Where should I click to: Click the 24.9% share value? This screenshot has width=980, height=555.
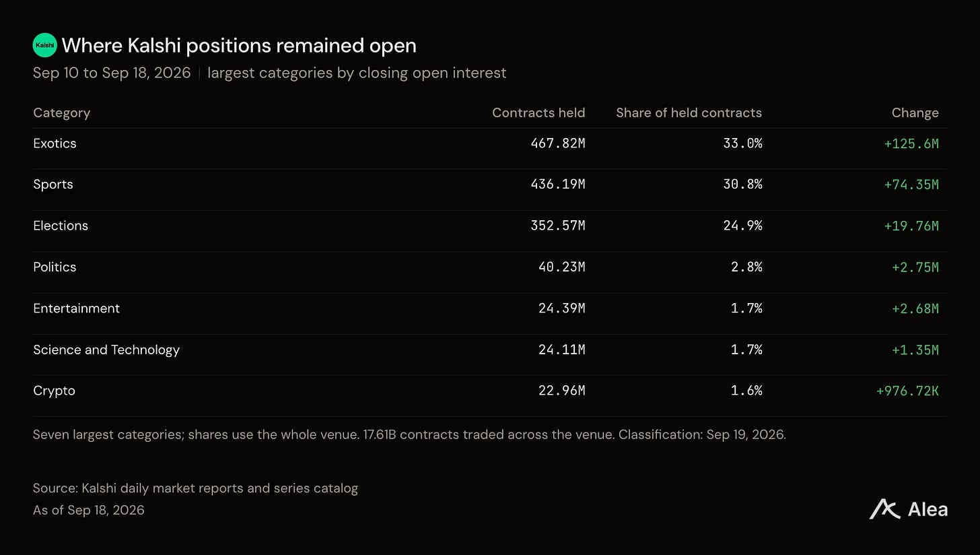[x=742, y=226]
